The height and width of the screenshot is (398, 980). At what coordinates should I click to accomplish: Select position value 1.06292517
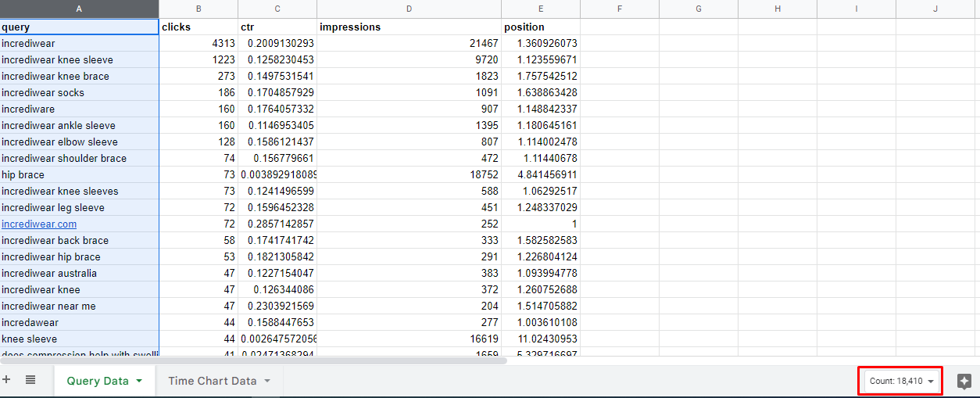(x=541, y=191)
